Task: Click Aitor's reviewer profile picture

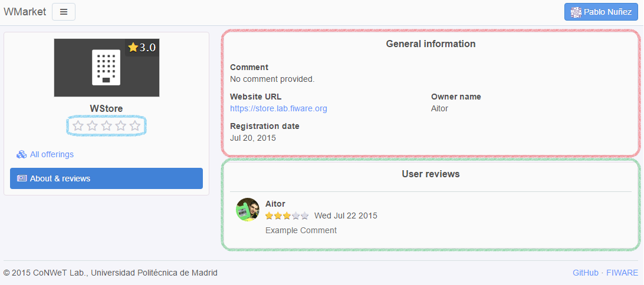Action: (248, 210)
